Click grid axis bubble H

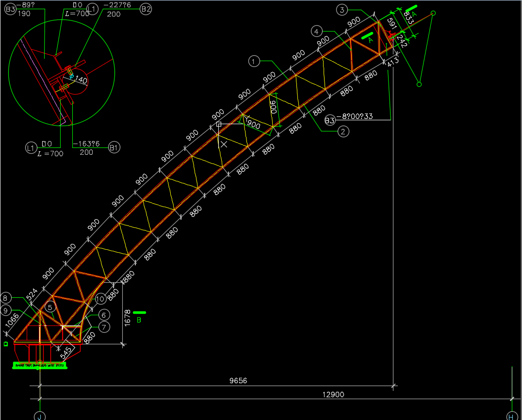(512, 416)
